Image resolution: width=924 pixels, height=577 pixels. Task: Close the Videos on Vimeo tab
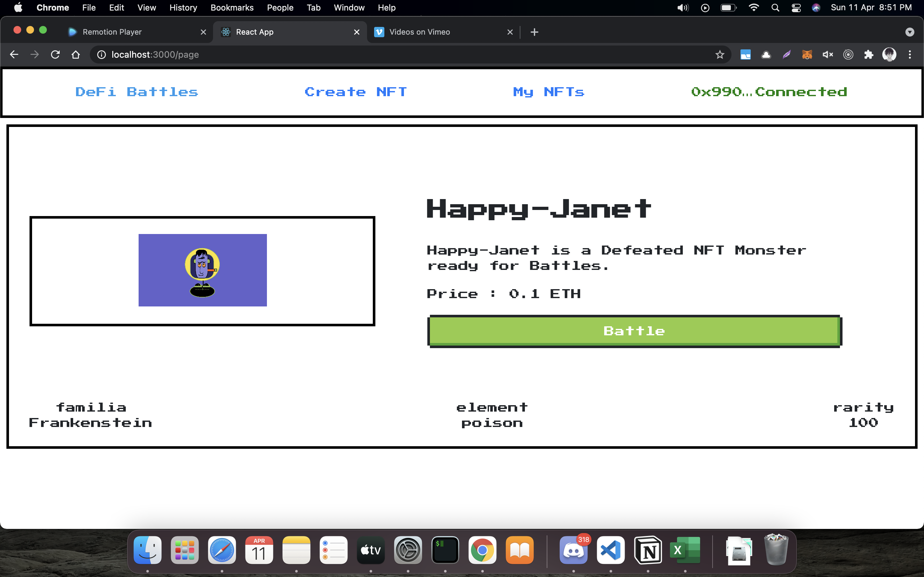(510, 32)
